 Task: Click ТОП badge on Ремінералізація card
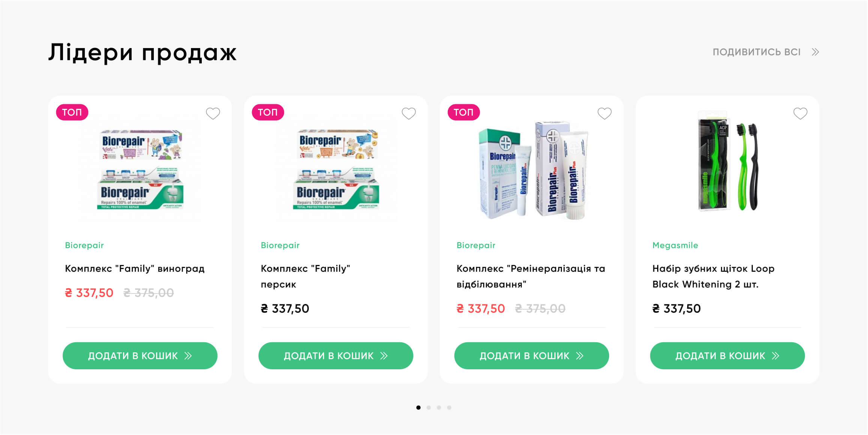[464, 112]
